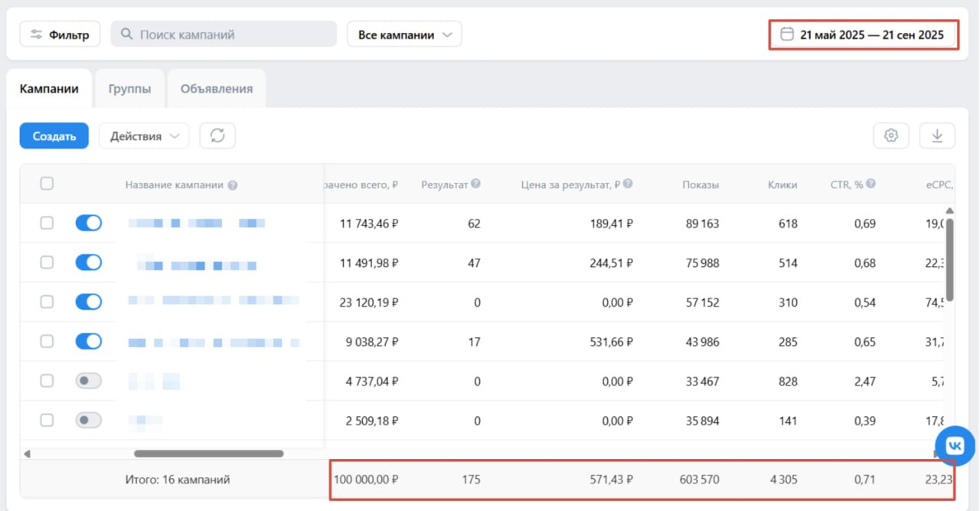This screenshot has width=980, height=511.
Task: Open the date range picker
Action: pyautogui.click(x=863, y=35)
